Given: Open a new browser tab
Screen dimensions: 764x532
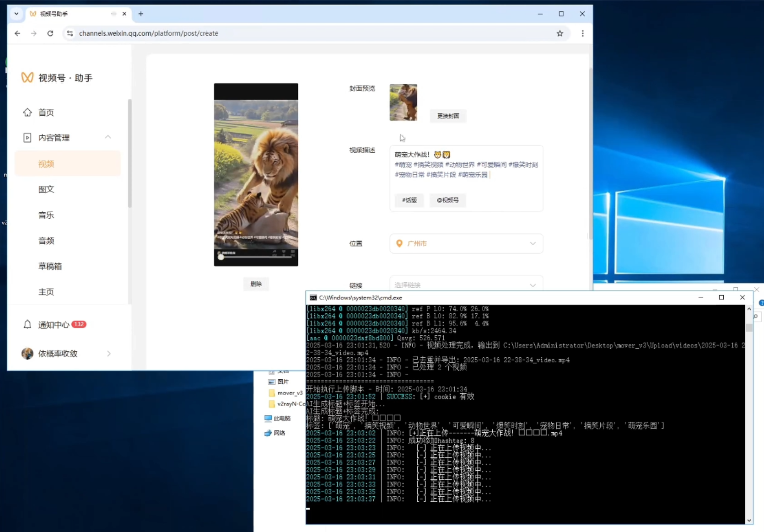Looking at the screenshot, I should coord(141,14).
